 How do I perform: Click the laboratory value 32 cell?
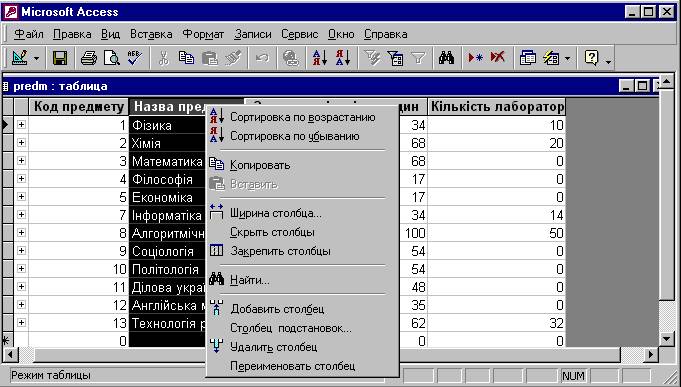pyautogui.click(x=496, y=323)
